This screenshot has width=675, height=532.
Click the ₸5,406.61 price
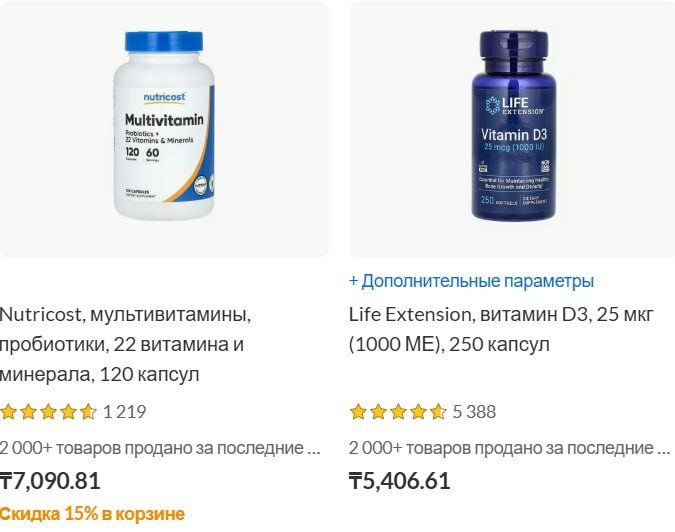[399, 481]
